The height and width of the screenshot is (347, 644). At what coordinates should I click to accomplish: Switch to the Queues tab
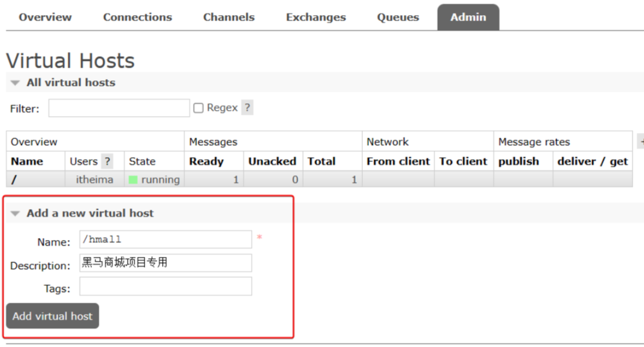(x=398, y=18)
